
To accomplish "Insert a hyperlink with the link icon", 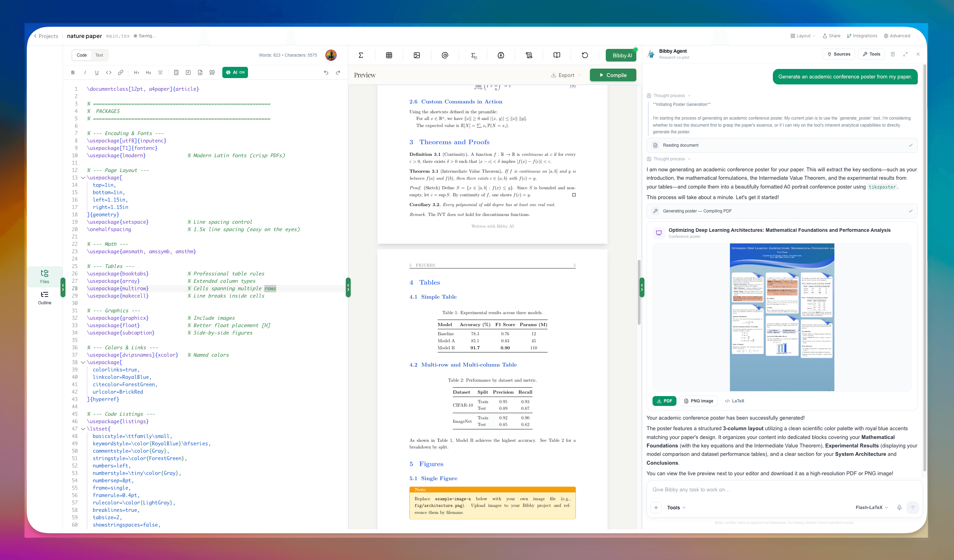I will (120, 72).
